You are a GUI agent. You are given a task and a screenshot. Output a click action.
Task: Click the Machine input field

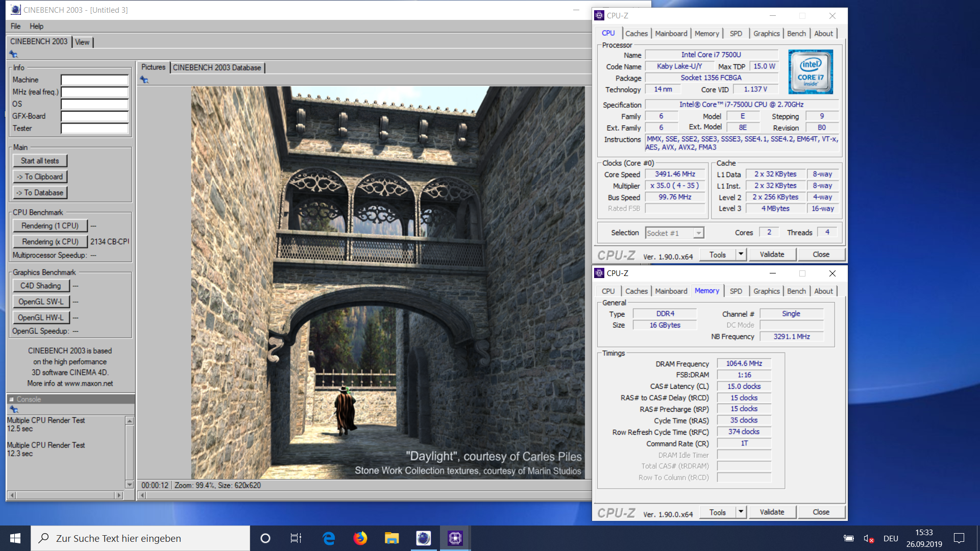(94, 80)
